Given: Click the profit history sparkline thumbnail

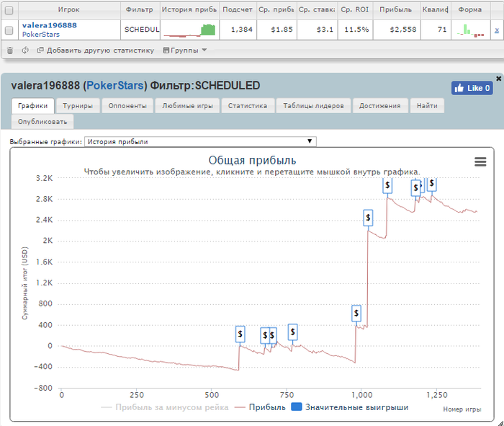Looking at the screenshot, I should pos(189,30).
